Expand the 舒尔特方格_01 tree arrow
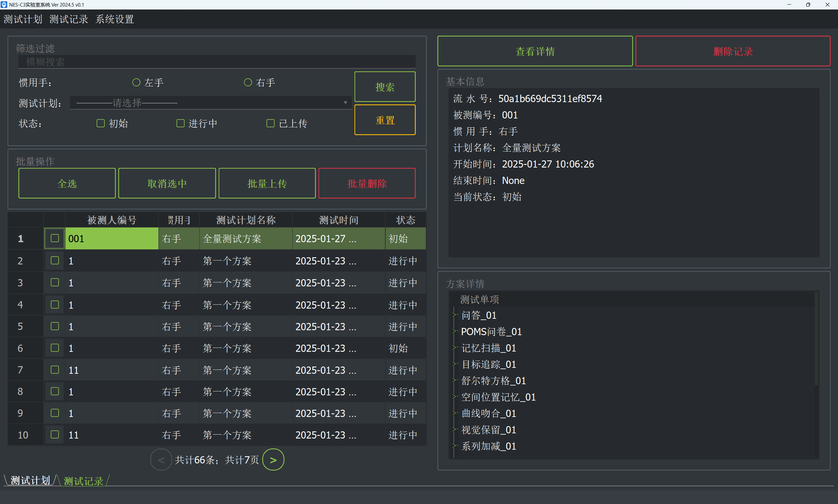 coord(454,380)
